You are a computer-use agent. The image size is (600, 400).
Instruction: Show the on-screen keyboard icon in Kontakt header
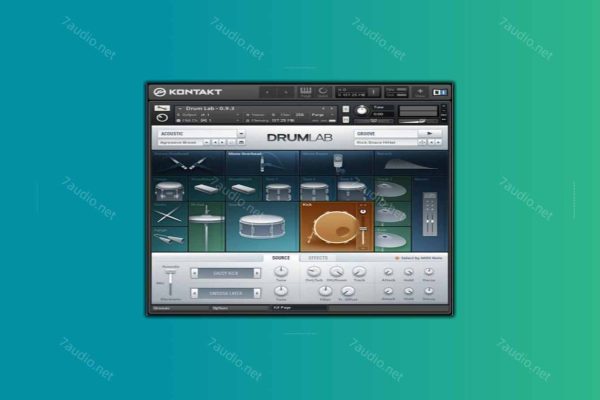click(x=305, y=92)
